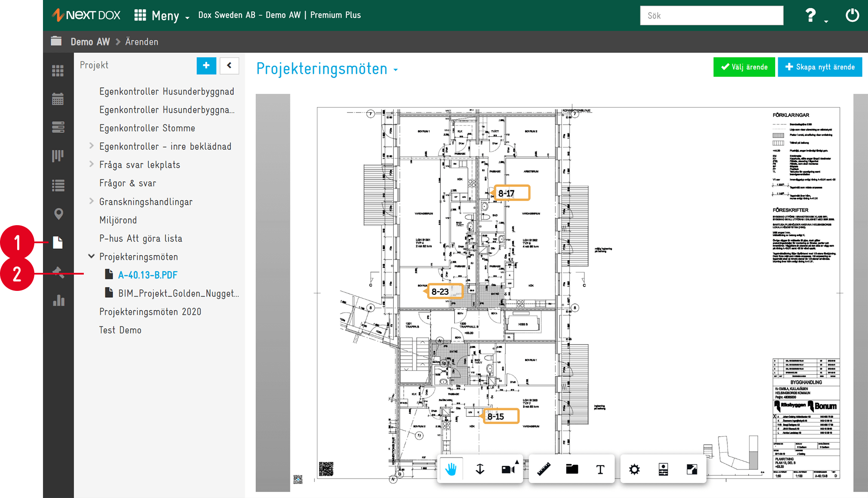Select the hand pan tool
Image resolution: width=868 pixels, height=498 pixels.
[451, 469]
